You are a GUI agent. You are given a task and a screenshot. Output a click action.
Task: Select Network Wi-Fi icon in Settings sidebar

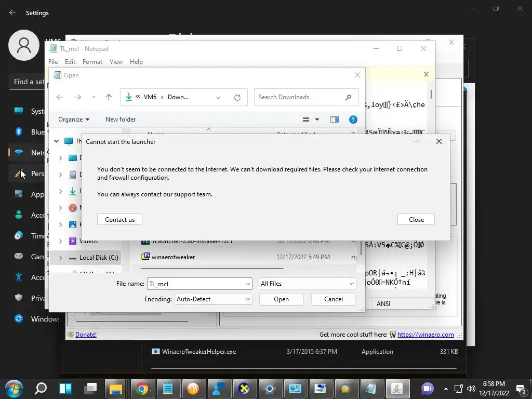tap(19, 153)
